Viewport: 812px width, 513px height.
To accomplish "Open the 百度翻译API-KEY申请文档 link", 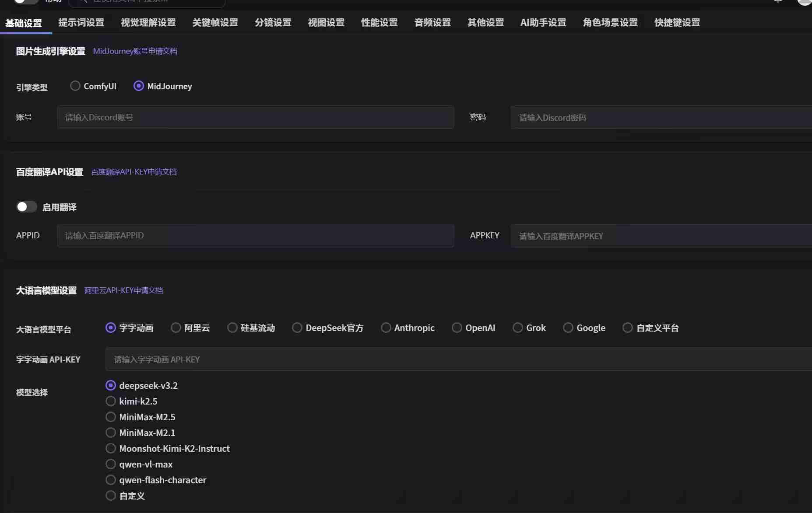I will [134, 172].
